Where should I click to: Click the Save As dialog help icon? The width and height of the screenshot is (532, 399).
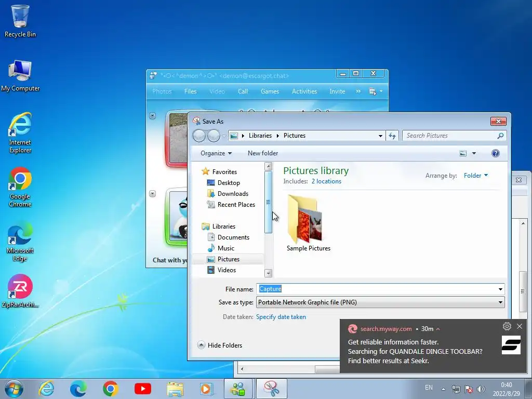coord(495,153)
